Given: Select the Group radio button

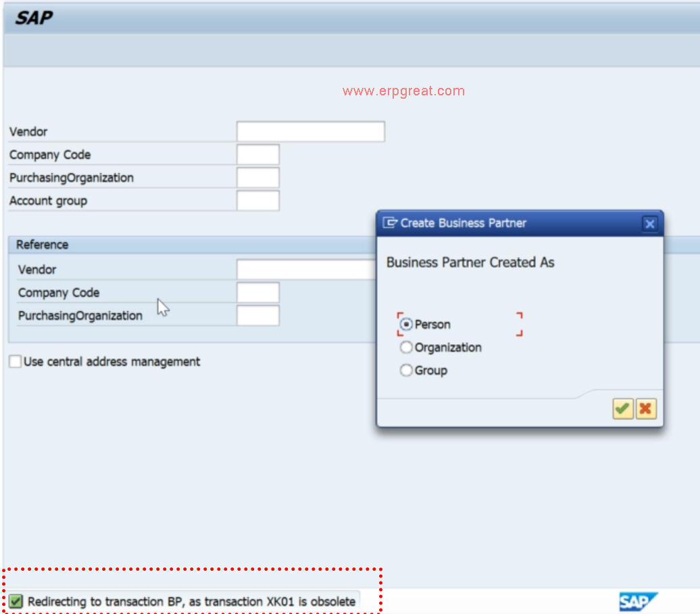Looking at the screenshot, I should tap(406, 370).
